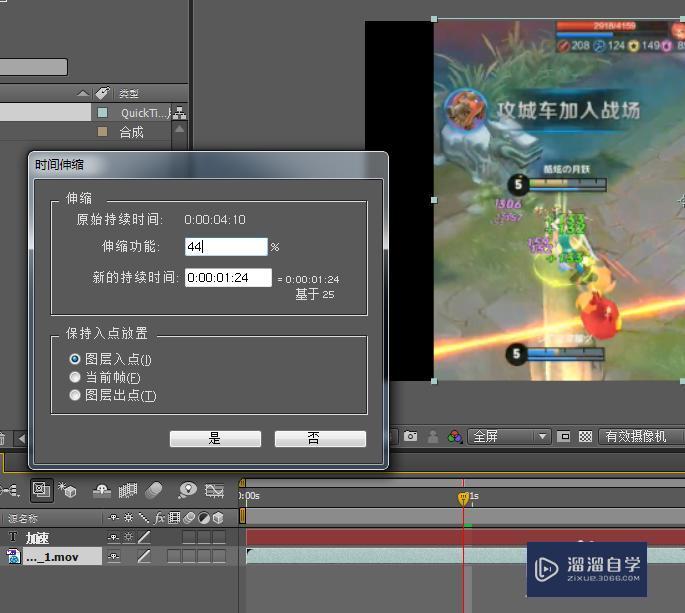Open the project flowchart view icon
The width and height of the screenshot is (685, 613).
[x=180, y=113]
